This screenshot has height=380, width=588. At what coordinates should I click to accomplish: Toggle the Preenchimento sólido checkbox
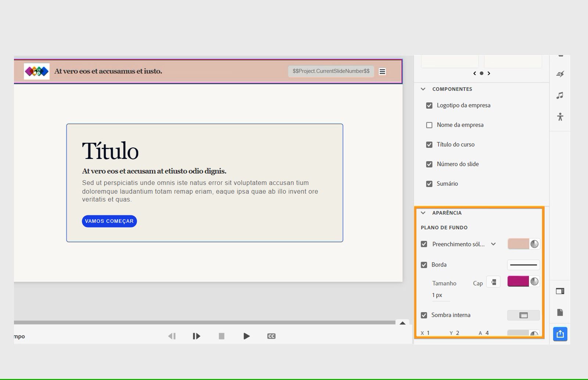tap(424, 244)
